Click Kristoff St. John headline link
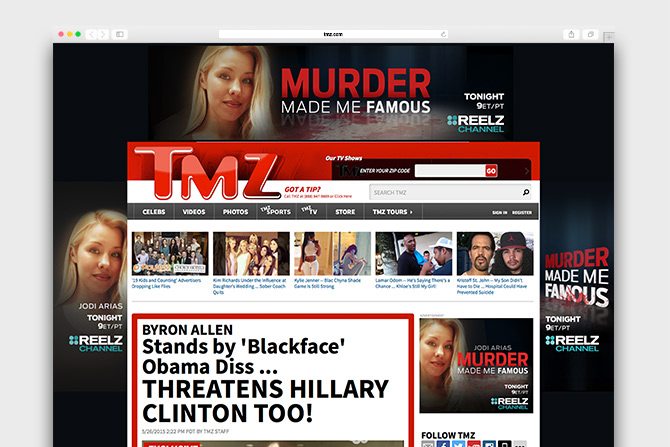The image size is (670, 447). point(492,286)
